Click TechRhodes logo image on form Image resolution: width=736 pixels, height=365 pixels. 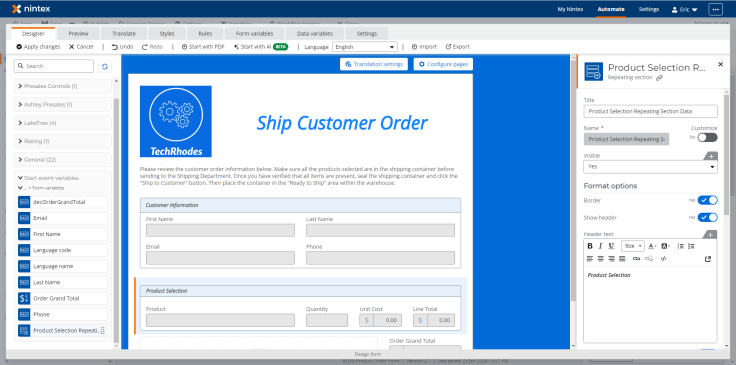176,121
